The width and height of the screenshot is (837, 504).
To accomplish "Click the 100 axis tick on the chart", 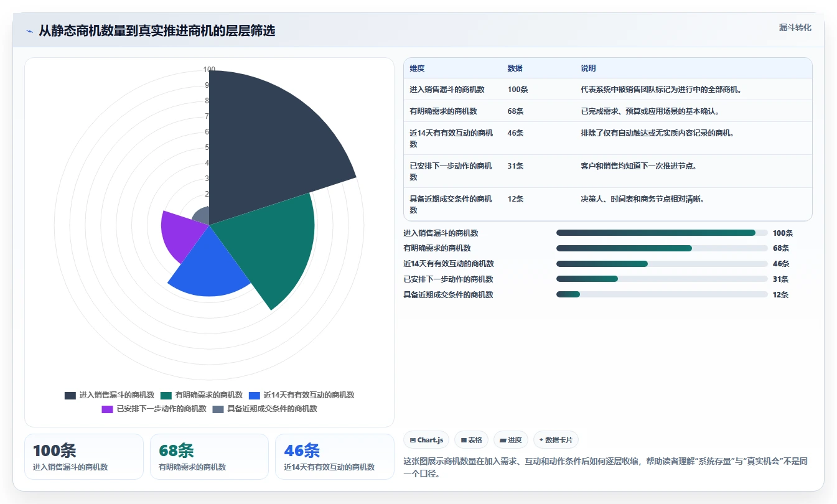I will pos(209,70).
